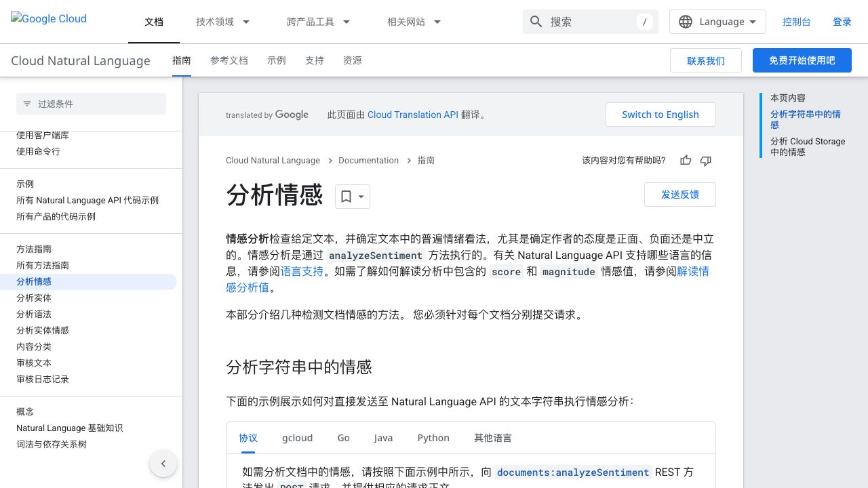Viewport: 868px width, 488px height.
Task: Click the search magnifier icon
Action: 536,22
